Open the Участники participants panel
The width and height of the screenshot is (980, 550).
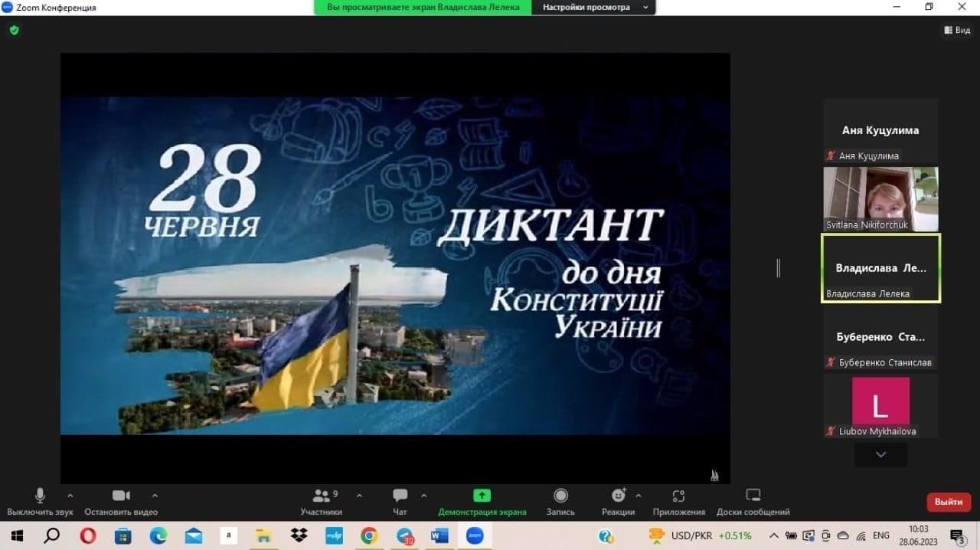321,502
